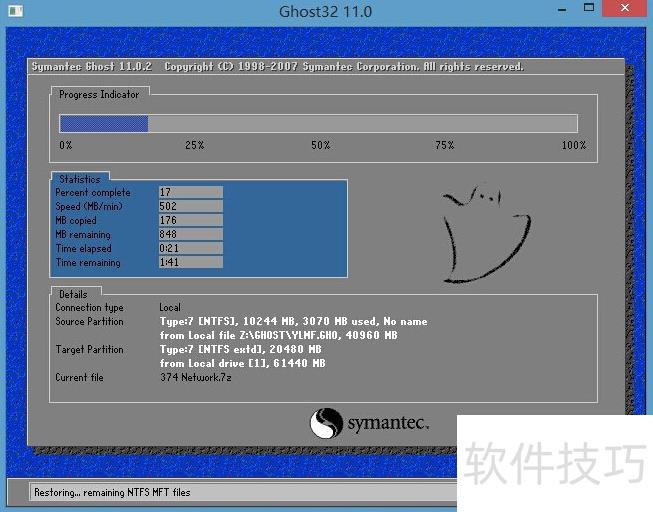This screenshot has width=653, height=512.
Task: Click the Percent complete value 17
Action: point(191,192)
